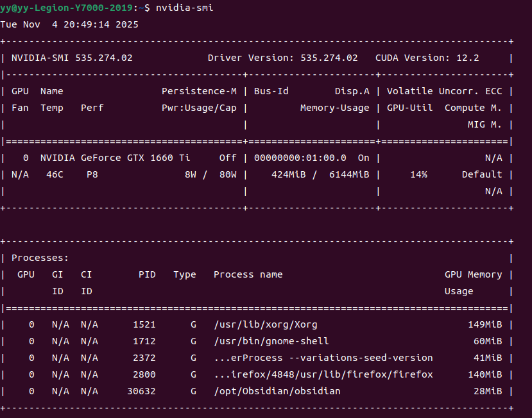Click the performance state P8
This screenshot has height=418, width=532.
[x=92, y=174]
